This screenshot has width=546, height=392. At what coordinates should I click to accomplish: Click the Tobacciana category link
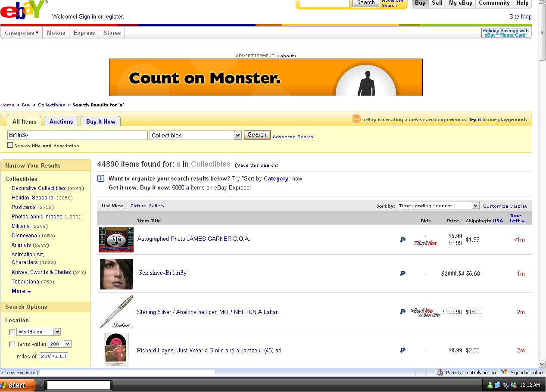click(25, 282)
